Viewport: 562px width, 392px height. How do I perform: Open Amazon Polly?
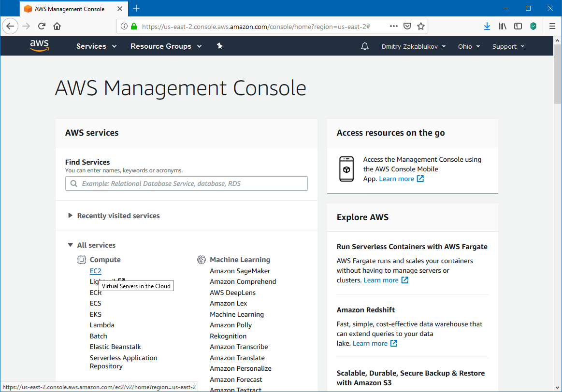click(231, 325)
